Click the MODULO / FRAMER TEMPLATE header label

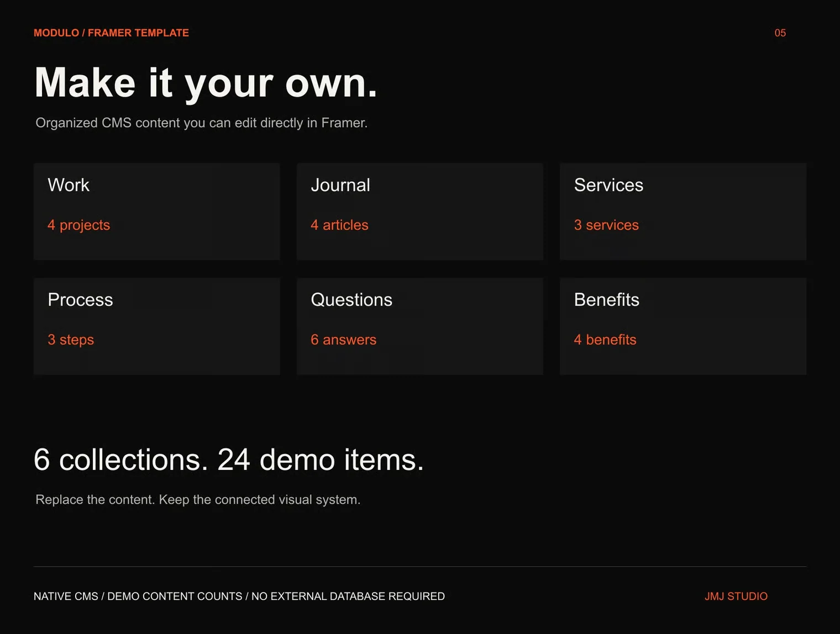(x=111, y=33)
